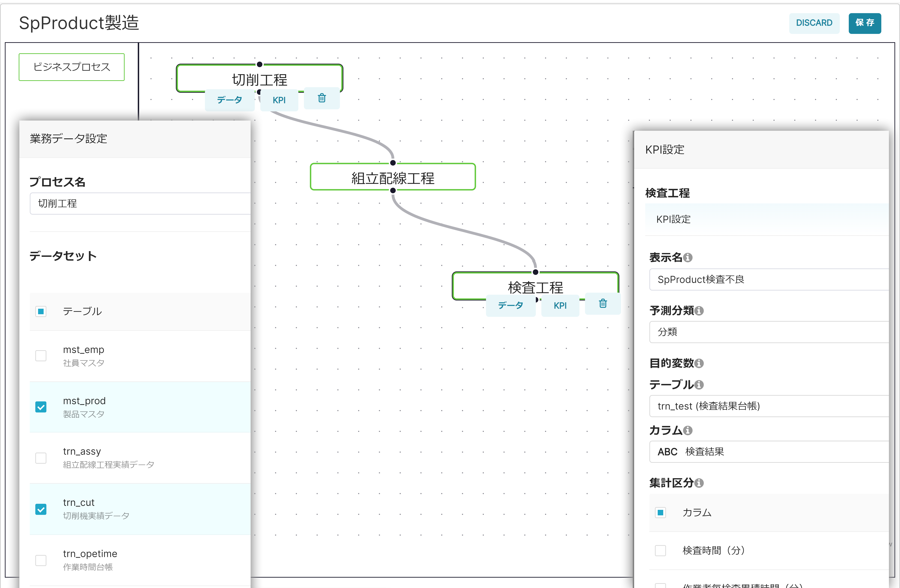900x588 pixels.
Task: Click the 業務データ設定 panel header
Action: pyautogui.click(x=135, y=139)
